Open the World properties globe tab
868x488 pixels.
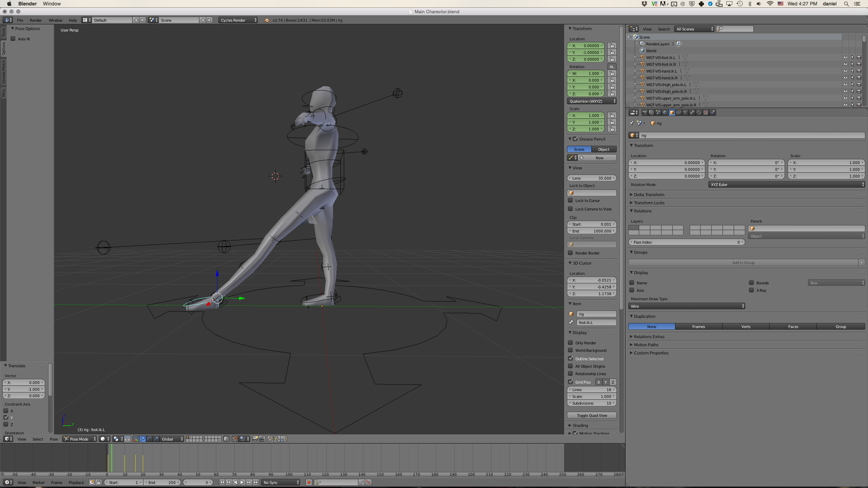pos(665,113)
